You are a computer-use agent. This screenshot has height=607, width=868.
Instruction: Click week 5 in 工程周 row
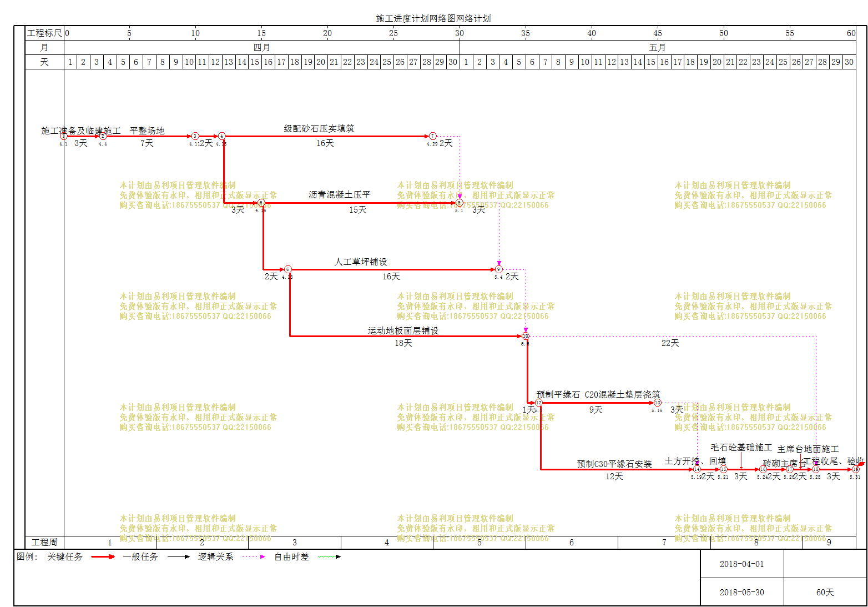[x=480, y=543]
